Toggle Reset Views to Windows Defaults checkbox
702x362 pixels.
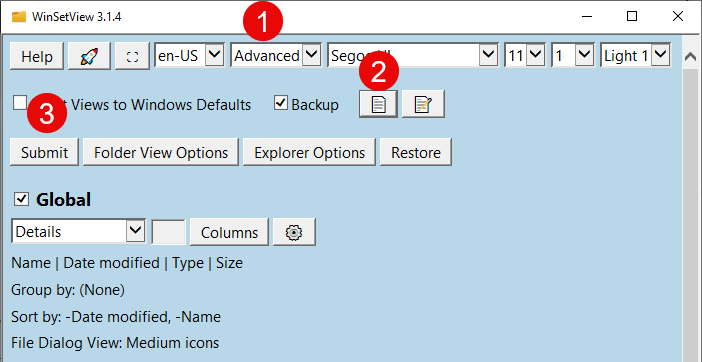(x=20, y=102)
